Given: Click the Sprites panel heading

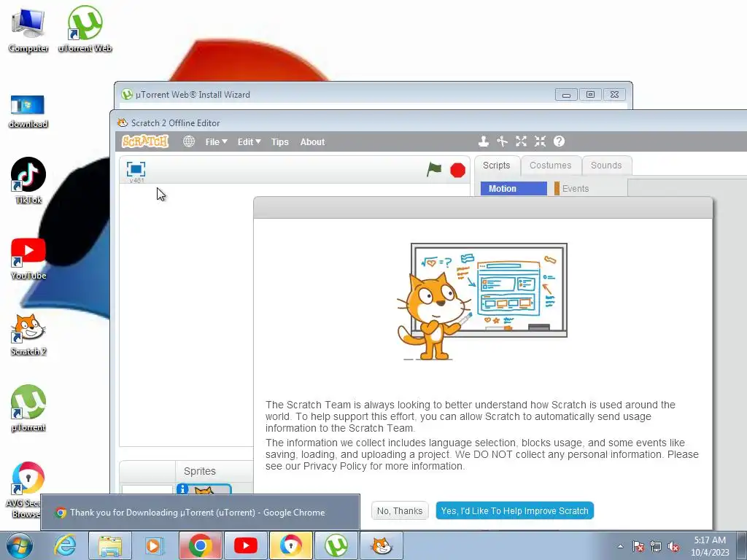Looking at the screenshot, I should [200, 471].
